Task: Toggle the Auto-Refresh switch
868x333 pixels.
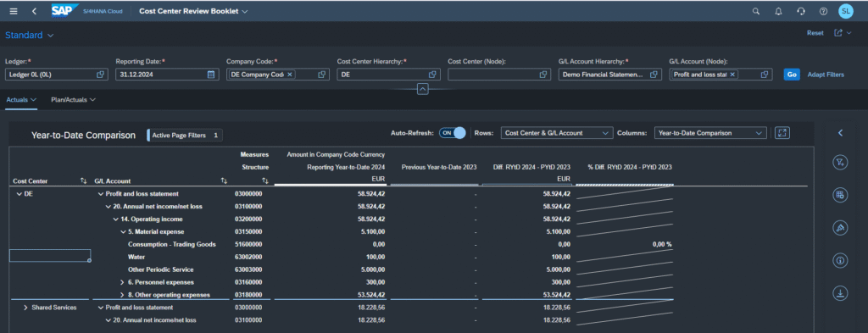Action: coord(453,133)
